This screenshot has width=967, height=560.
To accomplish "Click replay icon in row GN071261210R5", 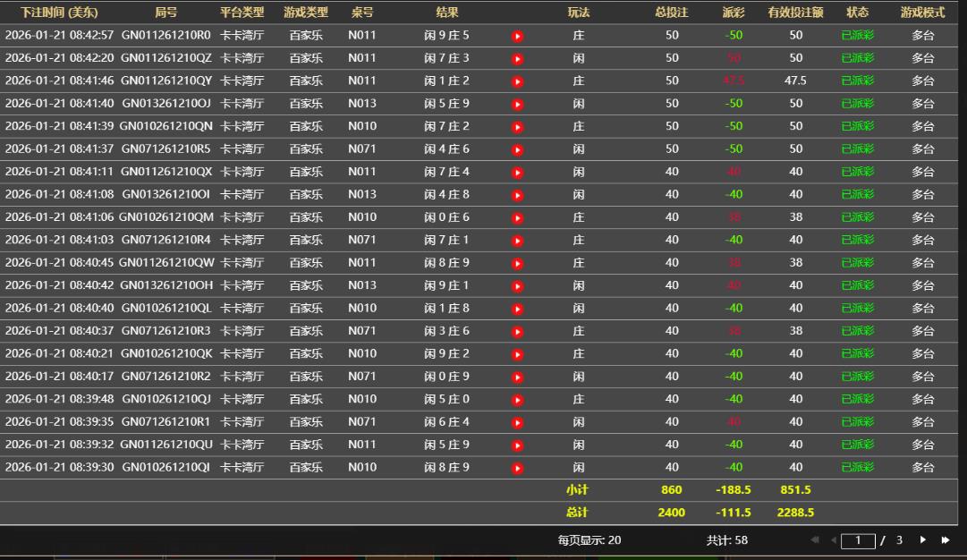I will pyautogui.click(x=517, y=149).
